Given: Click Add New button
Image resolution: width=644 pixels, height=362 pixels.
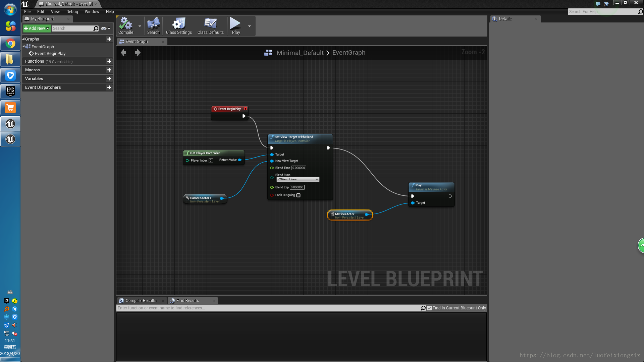Looking at the screenshot, I should (37, 28).
